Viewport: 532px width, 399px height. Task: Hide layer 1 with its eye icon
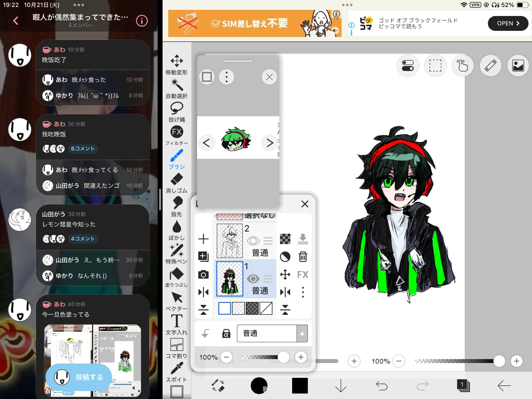(253, 279)
